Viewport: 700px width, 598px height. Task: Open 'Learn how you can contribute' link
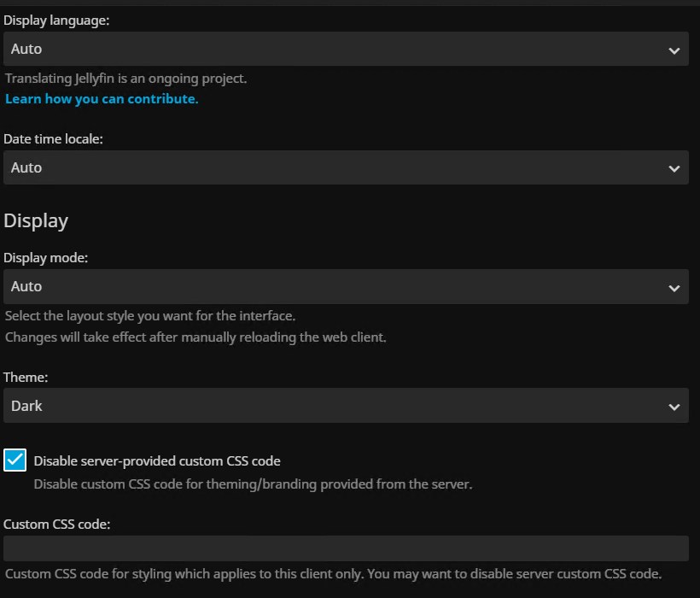click(x=102, y=99)
